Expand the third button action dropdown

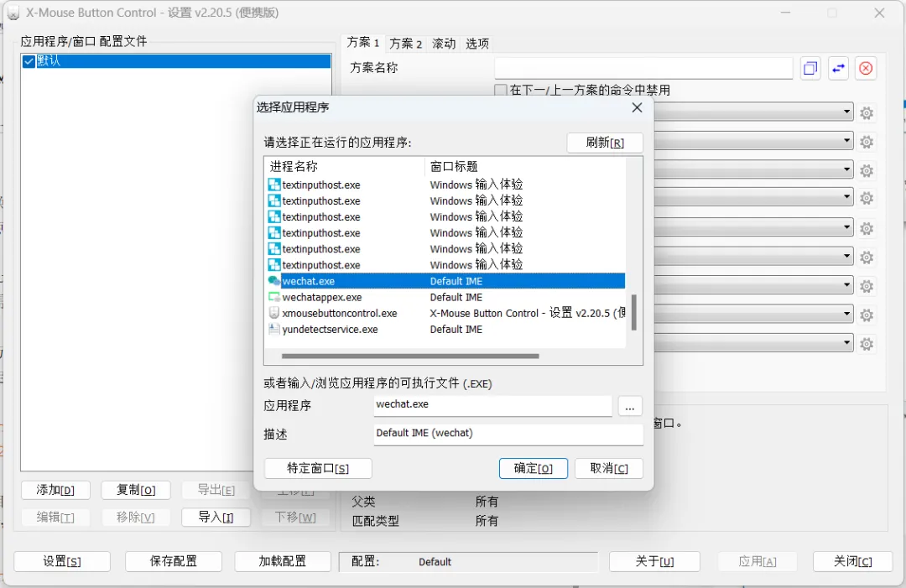(x=846, y=169)
